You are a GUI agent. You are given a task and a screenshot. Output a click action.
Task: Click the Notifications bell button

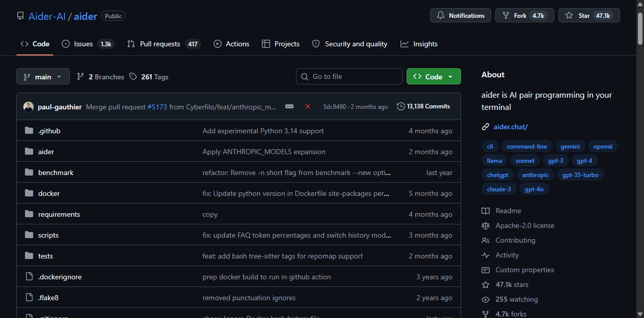(x=461, y=15)
